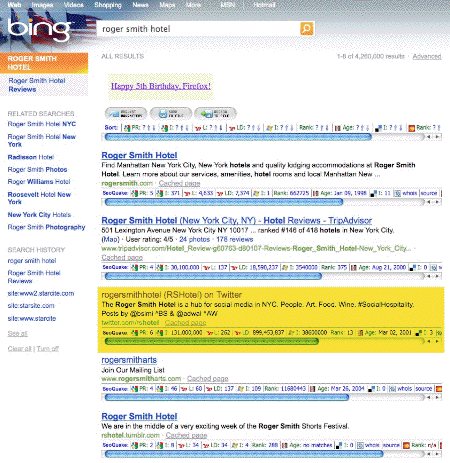
Task: Open the More menu in top navigation
Action: click(x=193, y=5)
